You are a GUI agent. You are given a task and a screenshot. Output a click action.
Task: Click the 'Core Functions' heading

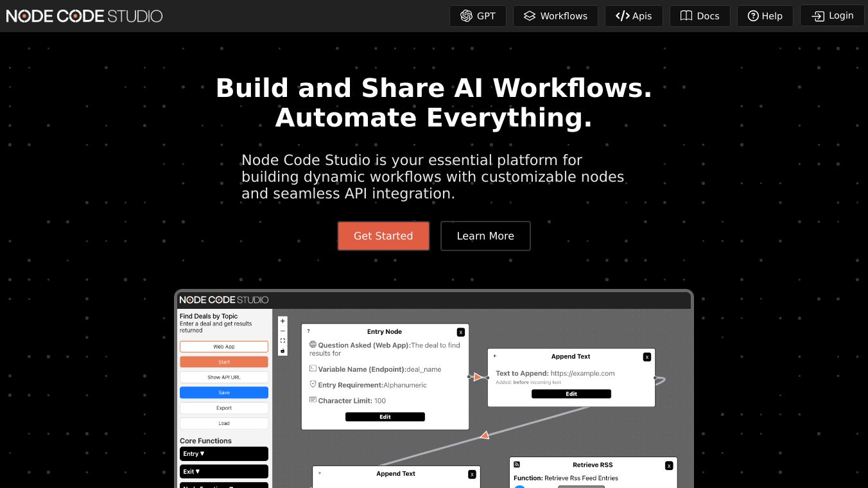tap(205, 440)
